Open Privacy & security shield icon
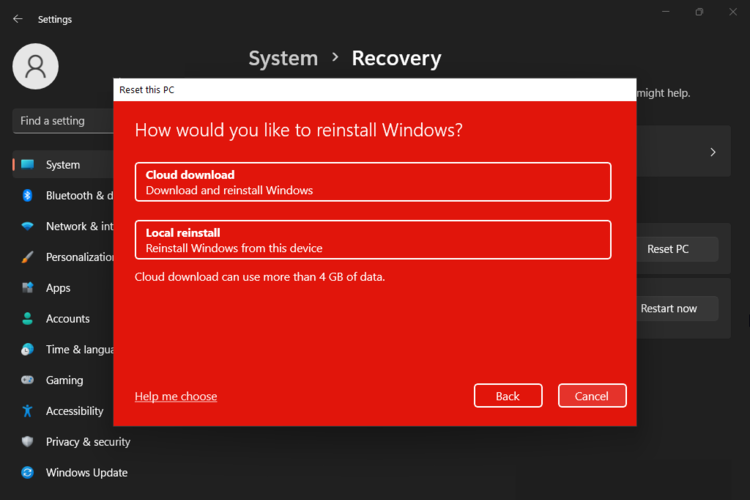 [27, 442]
